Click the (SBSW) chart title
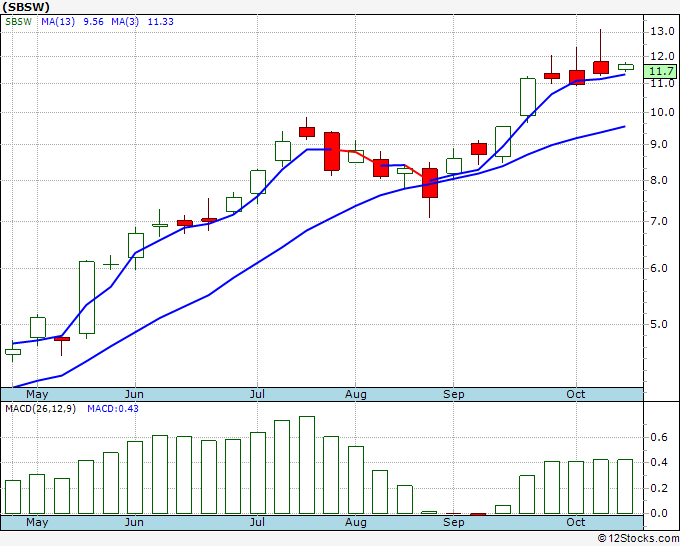The image size is (680, 546). (26, 7)
